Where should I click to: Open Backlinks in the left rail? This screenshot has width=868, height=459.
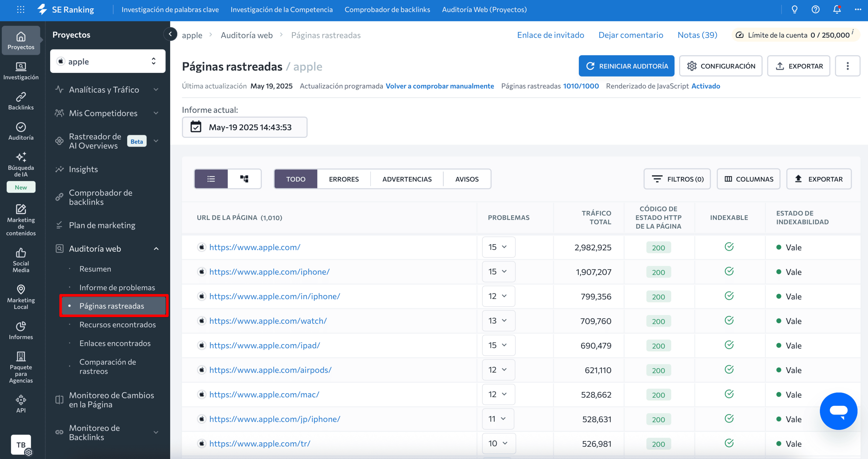(21, 101)
